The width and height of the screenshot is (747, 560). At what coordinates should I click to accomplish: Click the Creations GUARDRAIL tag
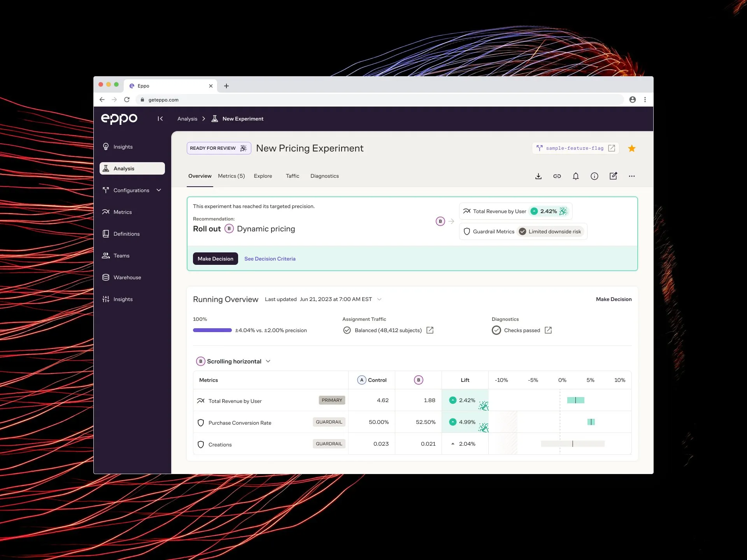click(329, 444)
